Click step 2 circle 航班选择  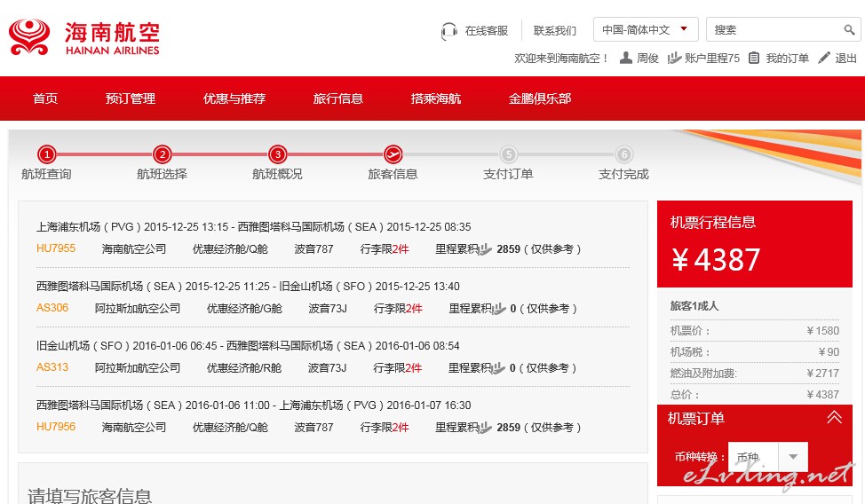point(163,154)
